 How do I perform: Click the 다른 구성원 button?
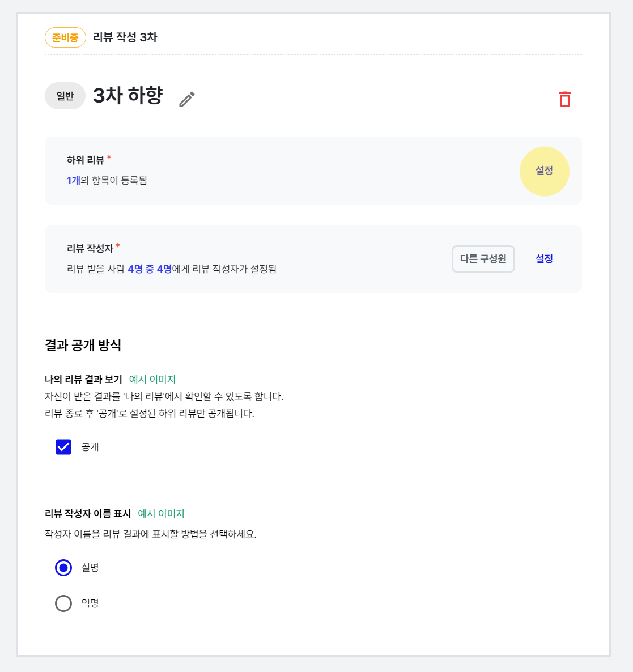click(483, 259)
